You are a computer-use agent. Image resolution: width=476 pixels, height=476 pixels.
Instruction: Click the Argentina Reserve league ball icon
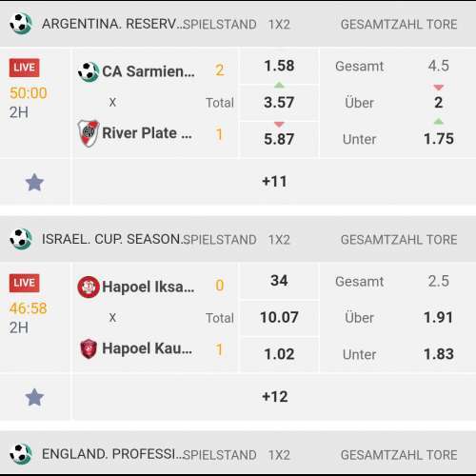(x=21, y=24)
